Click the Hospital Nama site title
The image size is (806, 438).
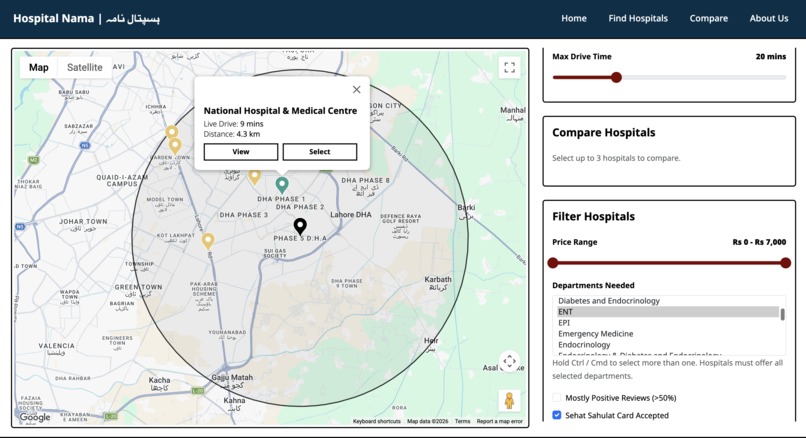click(86, 19)
